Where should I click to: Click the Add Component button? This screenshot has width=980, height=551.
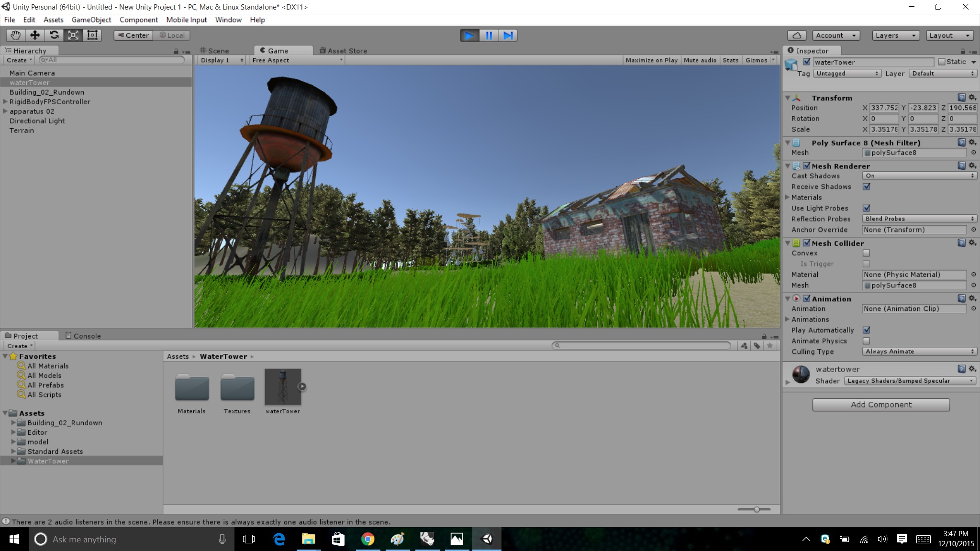[x=880, y=404]
